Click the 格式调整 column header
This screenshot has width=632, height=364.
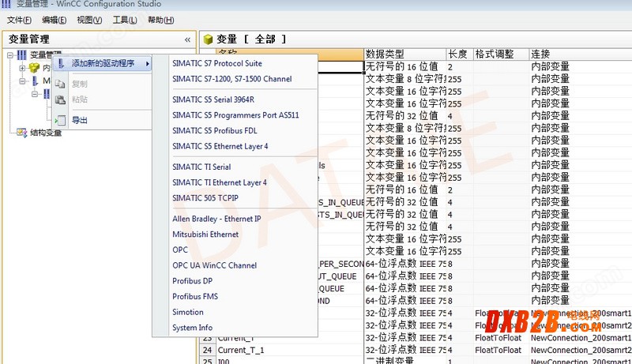click(501, 54)
